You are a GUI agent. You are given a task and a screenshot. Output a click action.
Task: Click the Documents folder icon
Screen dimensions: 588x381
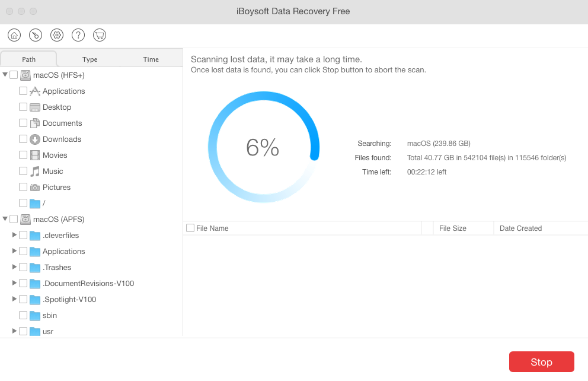pos(35,123)
